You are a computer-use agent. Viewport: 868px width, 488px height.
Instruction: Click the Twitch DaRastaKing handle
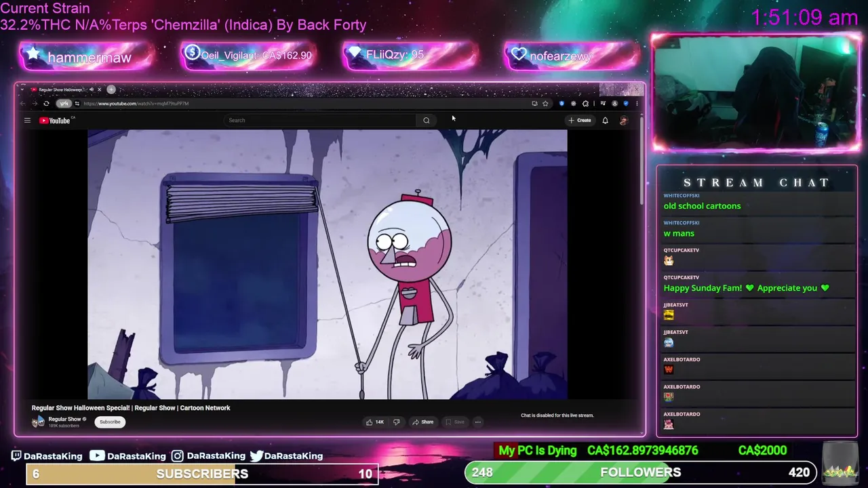(x=47, y=455)
